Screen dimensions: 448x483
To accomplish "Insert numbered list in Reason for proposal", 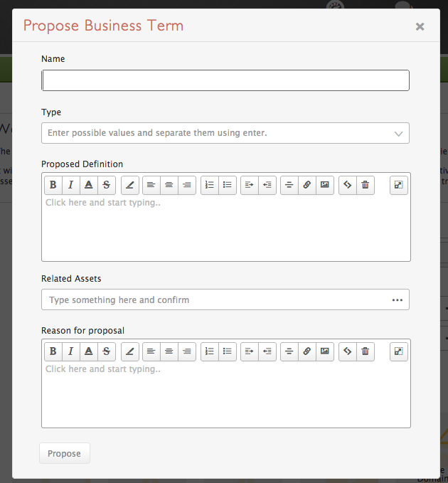I will 210,351.
